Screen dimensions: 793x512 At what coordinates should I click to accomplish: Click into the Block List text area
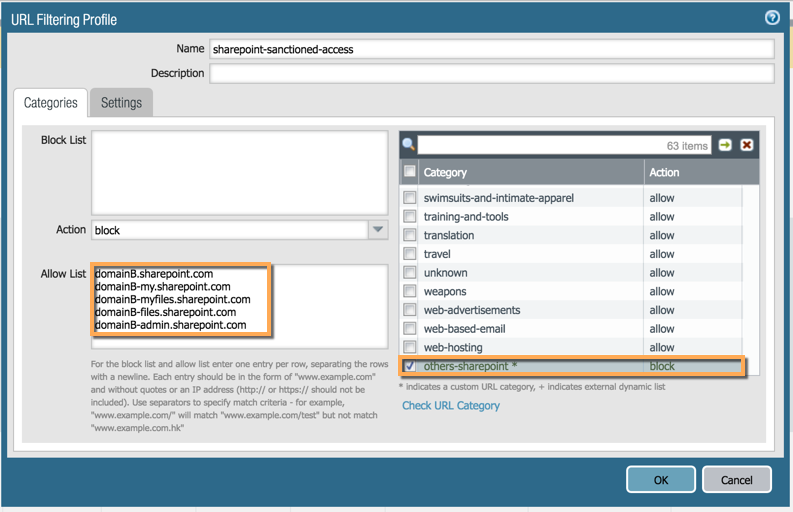coord(240,173)
